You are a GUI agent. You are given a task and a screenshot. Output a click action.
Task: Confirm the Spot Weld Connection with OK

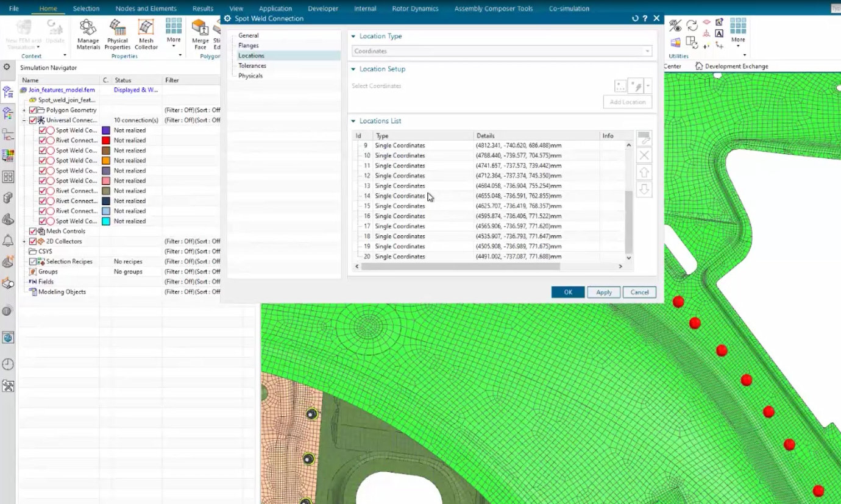point(567,292)
